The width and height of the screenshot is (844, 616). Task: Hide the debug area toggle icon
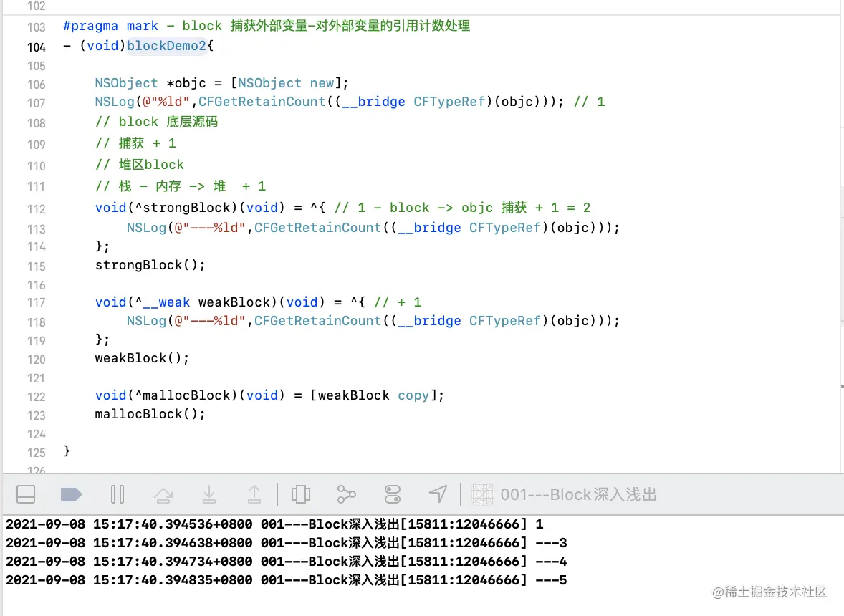click(x=26, y=494)
